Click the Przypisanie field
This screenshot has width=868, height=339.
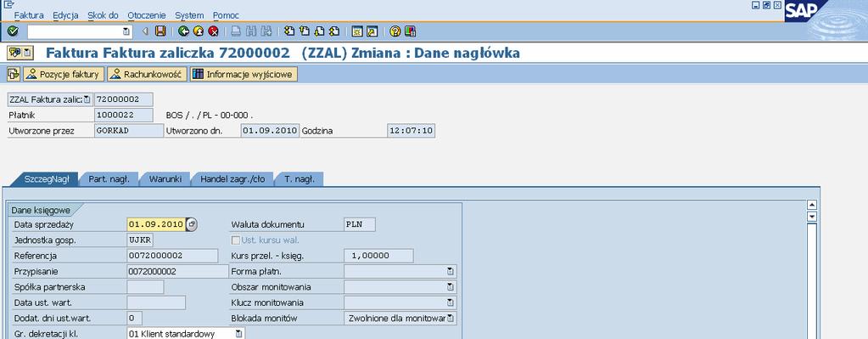[177, 271]
